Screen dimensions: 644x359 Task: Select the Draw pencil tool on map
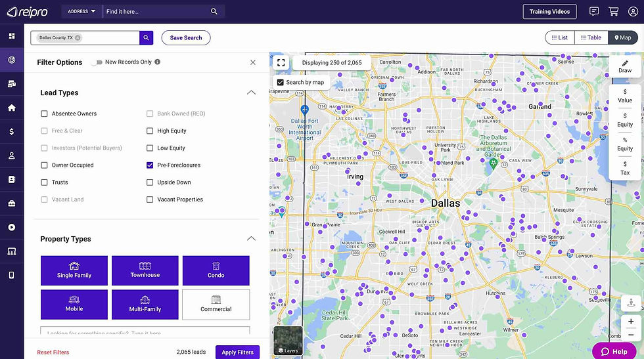click(625, 66)
